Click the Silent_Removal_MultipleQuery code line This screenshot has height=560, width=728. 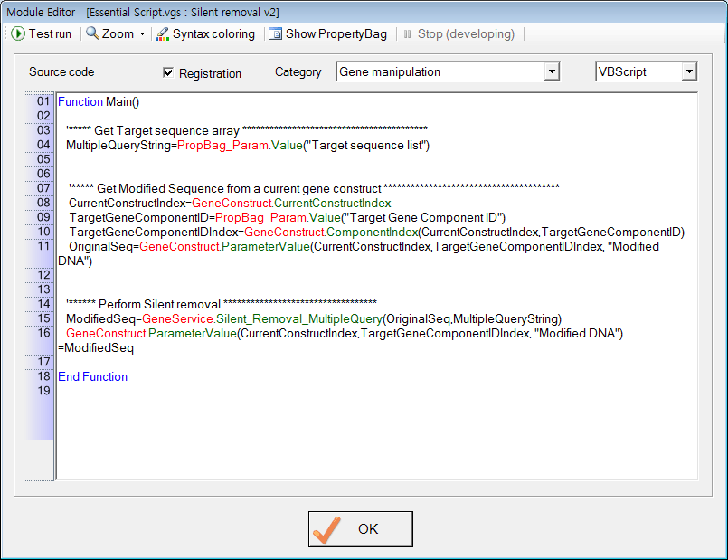(x=313, y=318)
